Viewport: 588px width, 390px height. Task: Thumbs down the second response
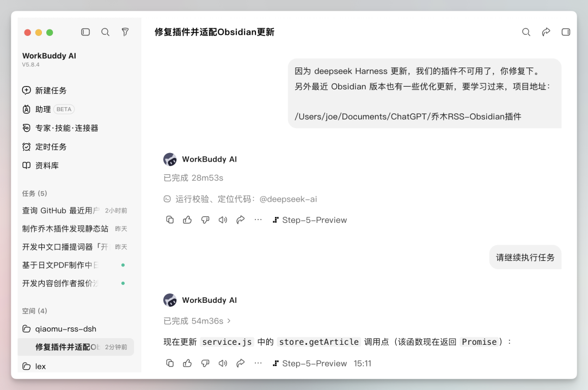click(205, 363)
